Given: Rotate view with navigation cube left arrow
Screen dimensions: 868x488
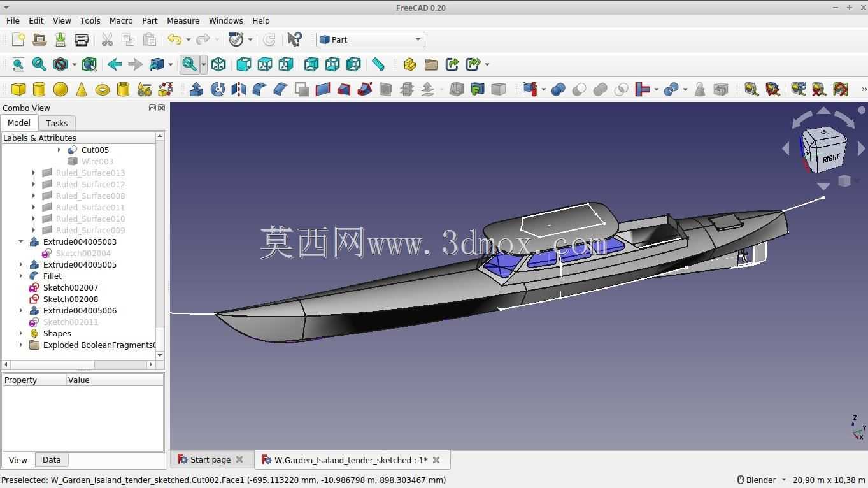Looking at the screenshot, I should point(786,148).
